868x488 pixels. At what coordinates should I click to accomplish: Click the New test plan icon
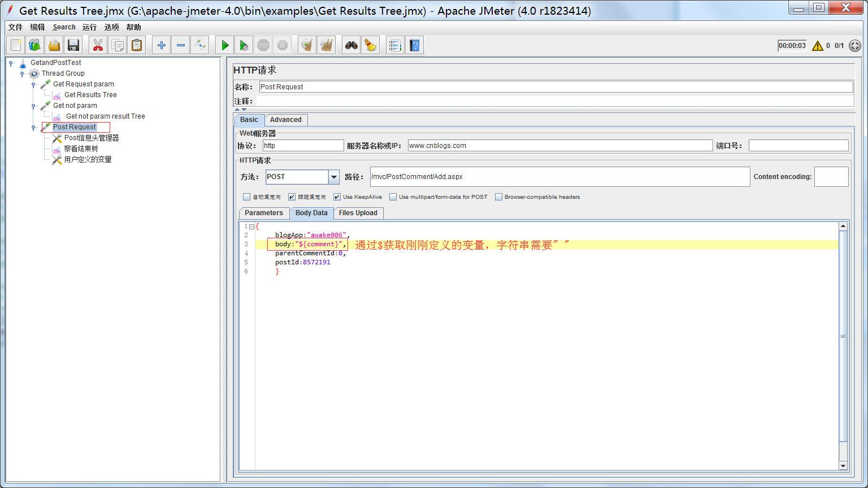(x=16, y=45)
